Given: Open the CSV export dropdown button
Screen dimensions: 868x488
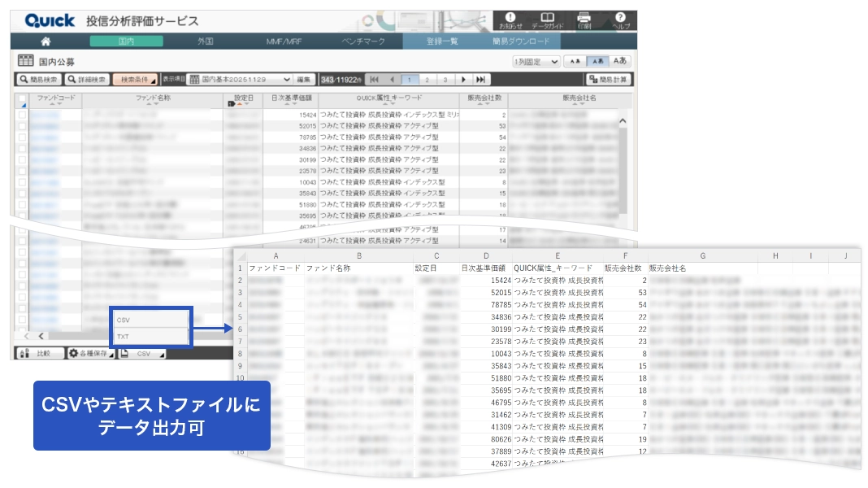Looking at the screenshot, I should (x=141, y=354).
